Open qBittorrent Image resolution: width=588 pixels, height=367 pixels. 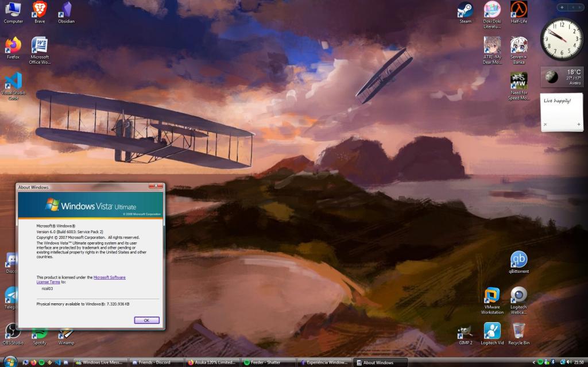(519, 258)
